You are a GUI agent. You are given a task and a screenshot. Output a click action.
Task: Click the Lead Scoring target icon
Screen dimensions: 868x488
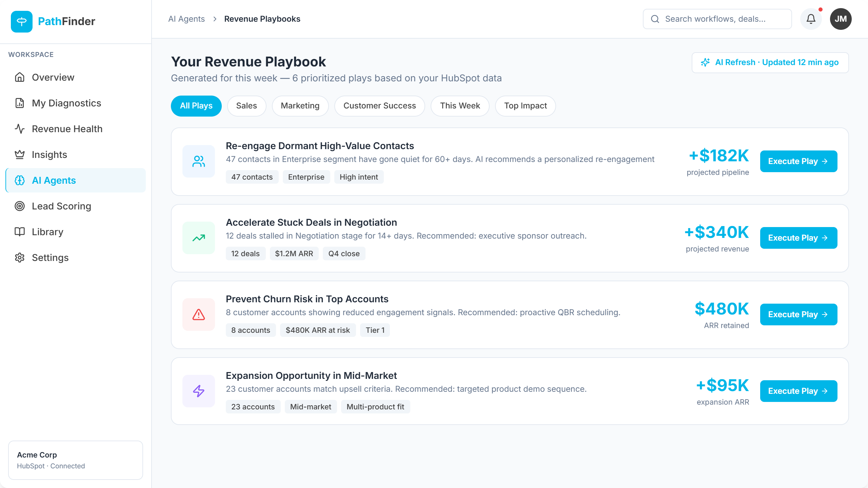[20, 206]
